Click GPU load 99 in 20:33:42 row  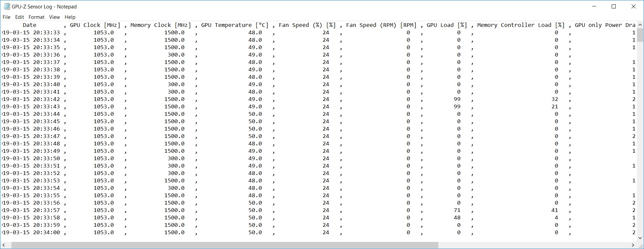pos(457,99)
